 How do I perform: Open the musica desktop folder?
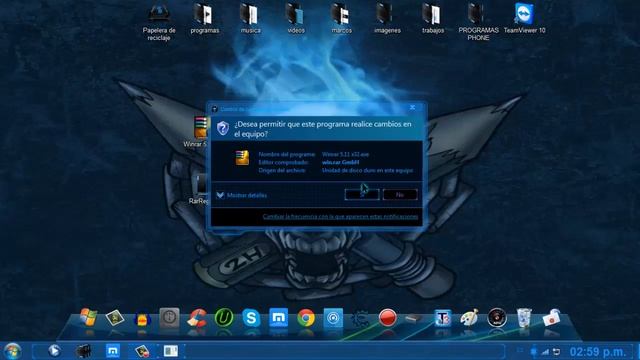tap(250, 19)
